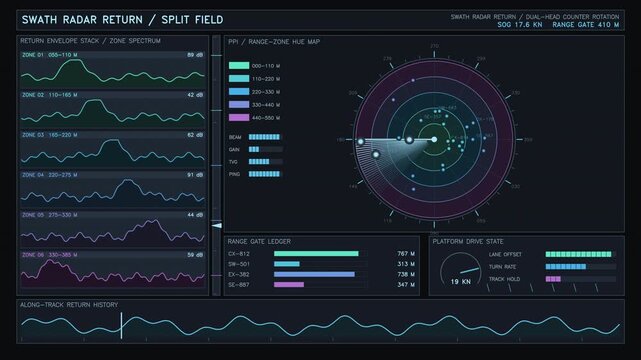Click the large contact blip at the sweep line outer edge
Image resolution: width=641 pixels, height=360 pixels.
point(361,142)
